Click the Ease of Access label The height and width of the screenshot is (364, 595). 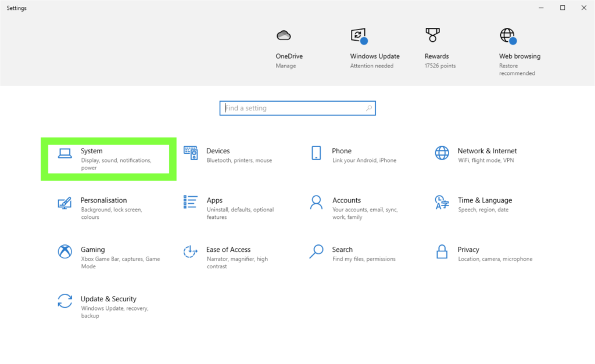point(228,250)
